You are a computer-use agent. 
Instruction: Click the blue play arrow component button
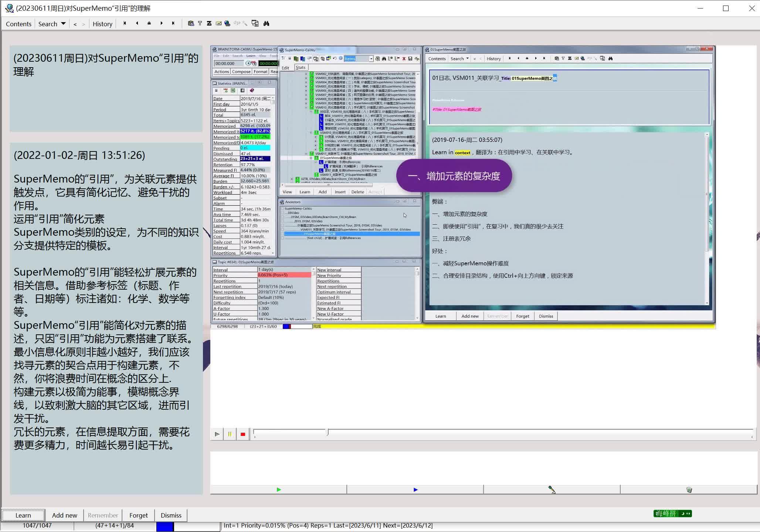(x=415, y=490)
